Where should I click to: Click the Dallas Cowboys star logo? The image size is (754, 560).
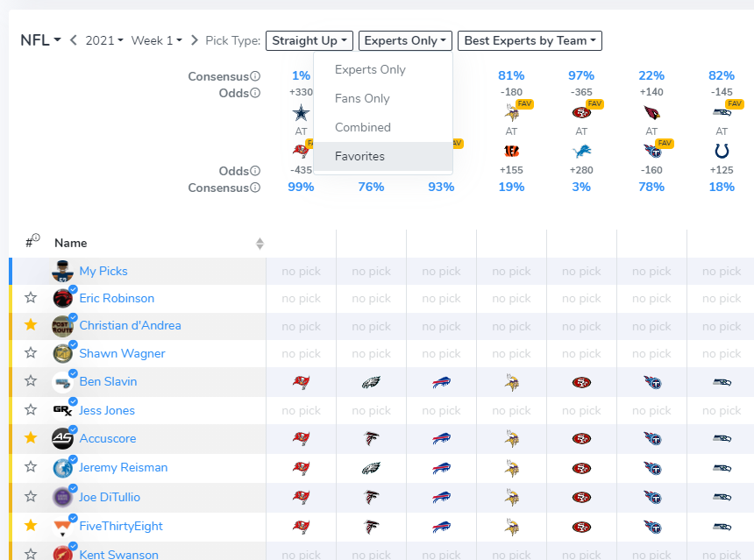tap(301, 113)
